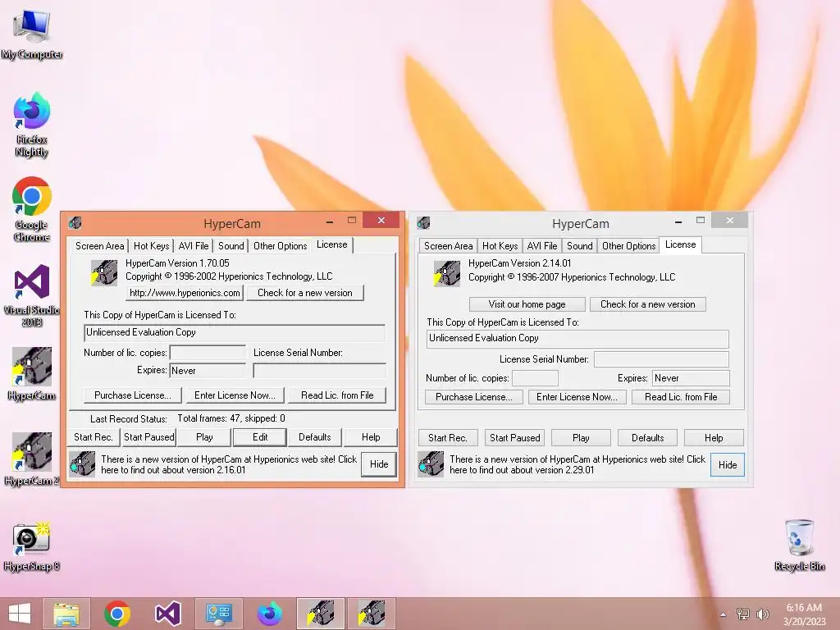Click new version 2.29.01 notice text
The height and width of the screenshot is (630, 840).
coord(577,464)
